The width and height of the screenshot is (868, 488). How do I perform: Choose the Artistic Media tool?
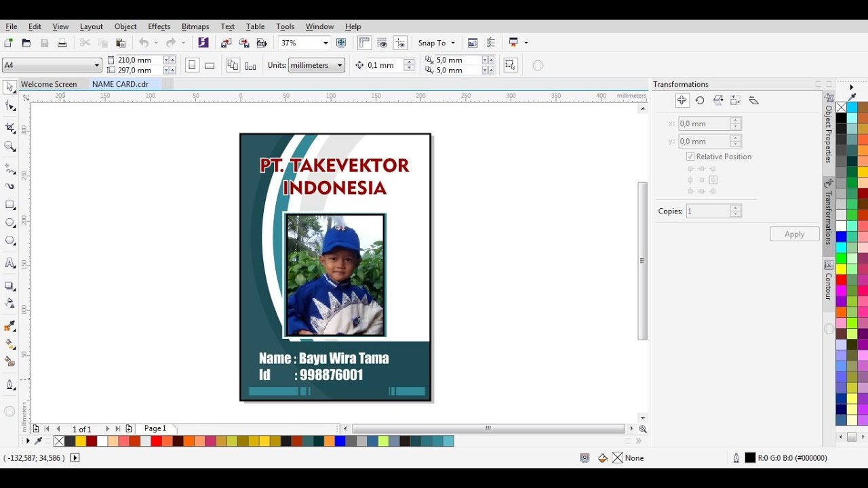pos(9,186)
